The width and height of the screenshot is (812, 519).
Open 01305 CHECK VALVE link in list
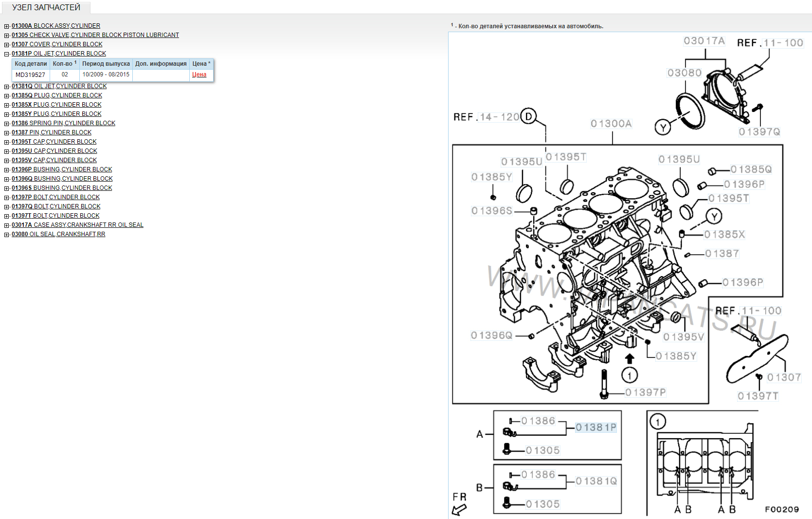95,35
